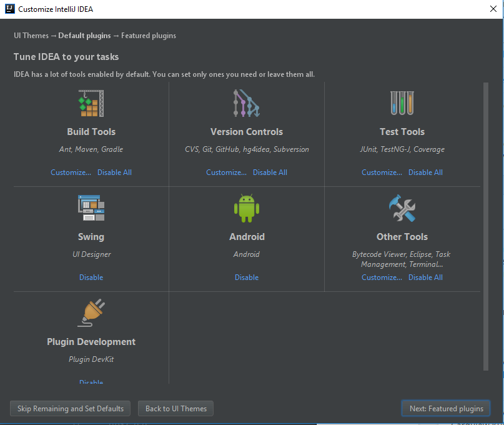Click the Swing UI Designer icon
This screenshot has height=425, width=504.
tap(91, 208)
